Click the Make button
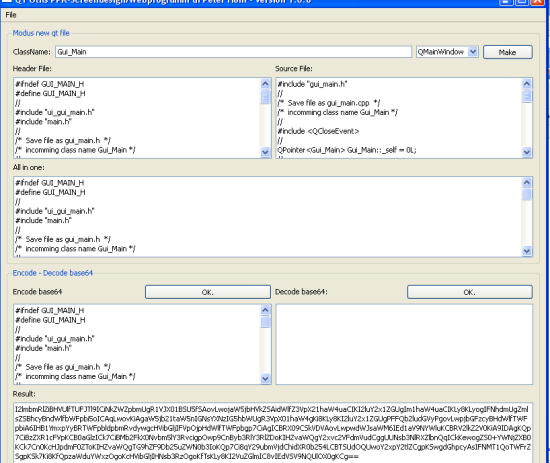Viewport: 550px width, 463px height. (x=508, y=52)
